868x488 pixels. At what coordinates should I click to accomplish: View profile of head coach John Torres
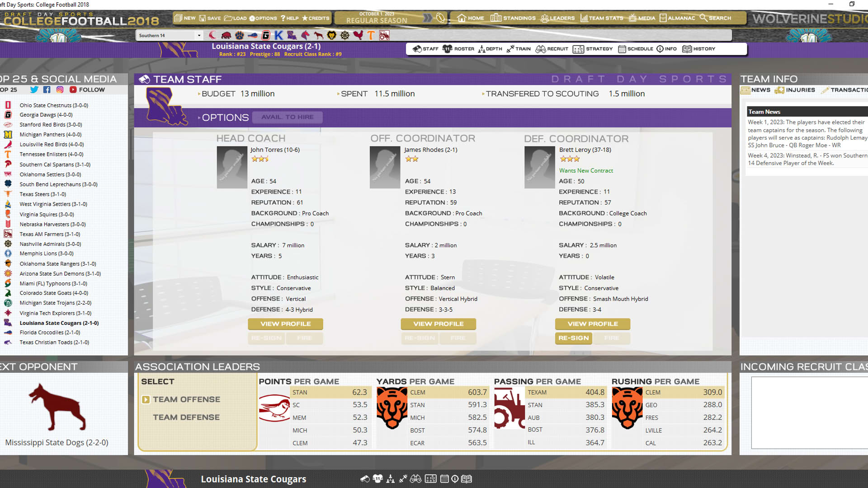pyautogui.click(x=285, y=324)
